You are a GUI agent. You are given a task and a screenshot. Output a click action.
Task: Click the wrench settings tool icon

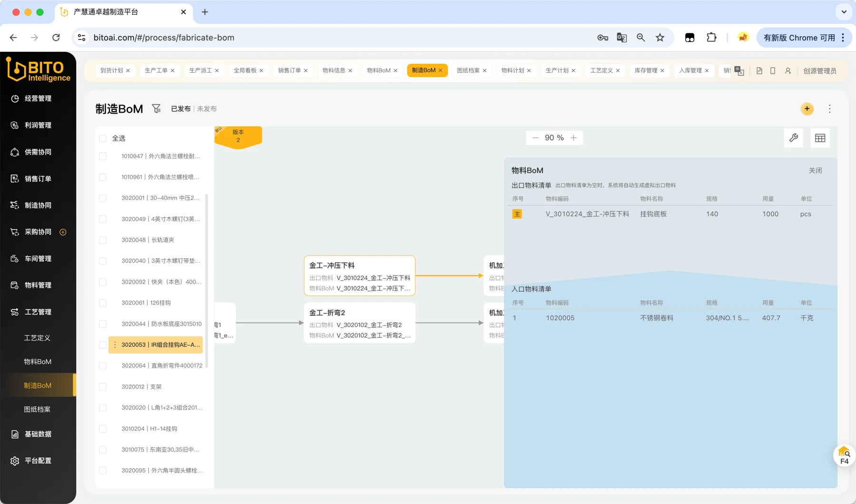(793, 138)
